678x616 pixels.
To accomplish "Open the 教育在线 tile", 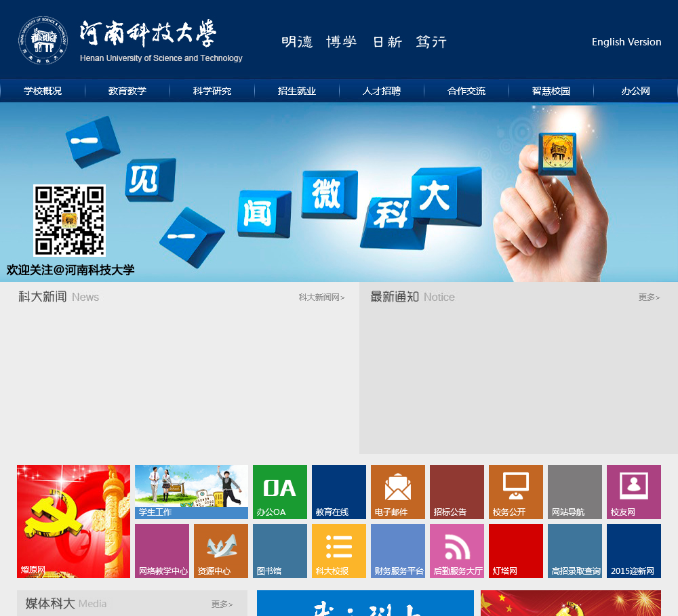I will pyautogui.click(x=339, y=492).
